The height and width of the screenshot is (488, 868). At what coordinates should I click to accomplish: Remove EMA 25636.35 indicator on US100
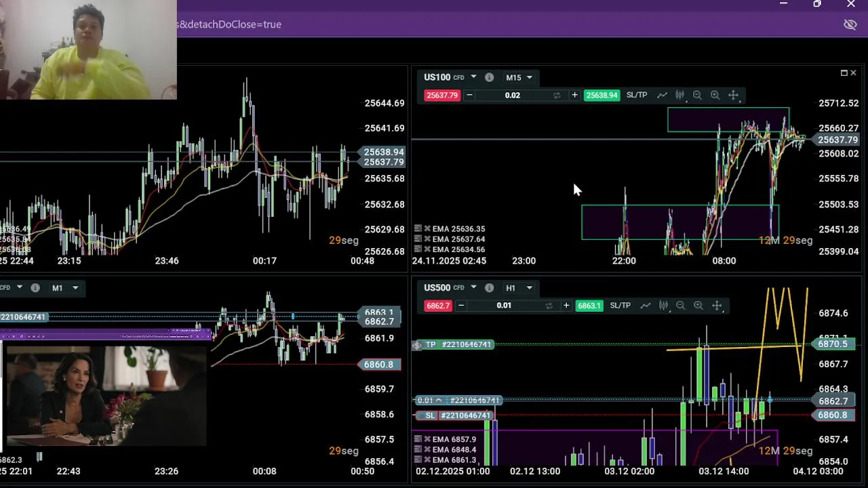(x=428, y=229)
